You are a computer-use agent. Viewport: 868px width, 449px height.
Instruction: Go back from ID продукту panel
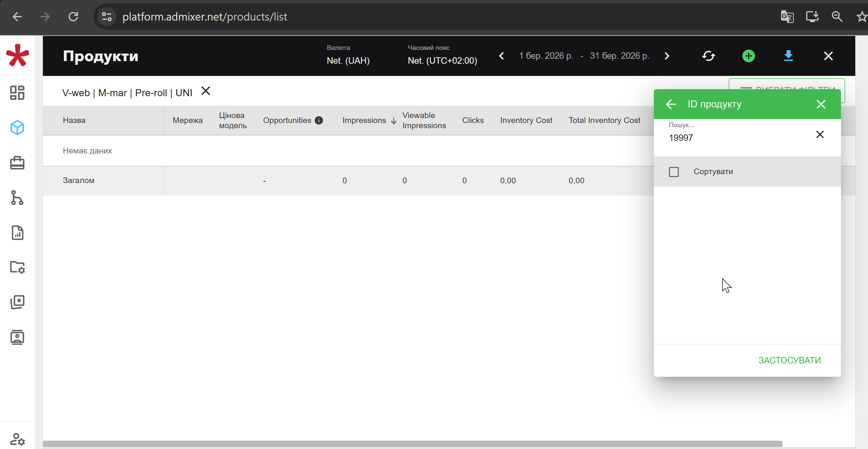[x=671, y=104]
